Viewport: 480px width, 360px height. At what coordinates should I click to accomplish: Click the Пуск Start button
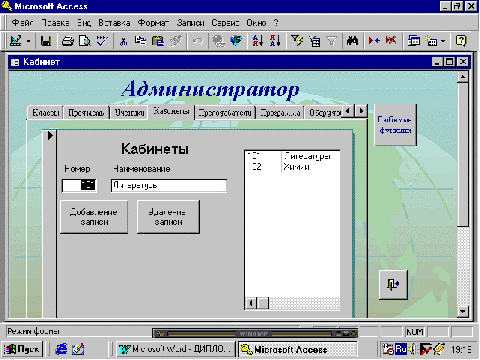[x=22, y=349]
